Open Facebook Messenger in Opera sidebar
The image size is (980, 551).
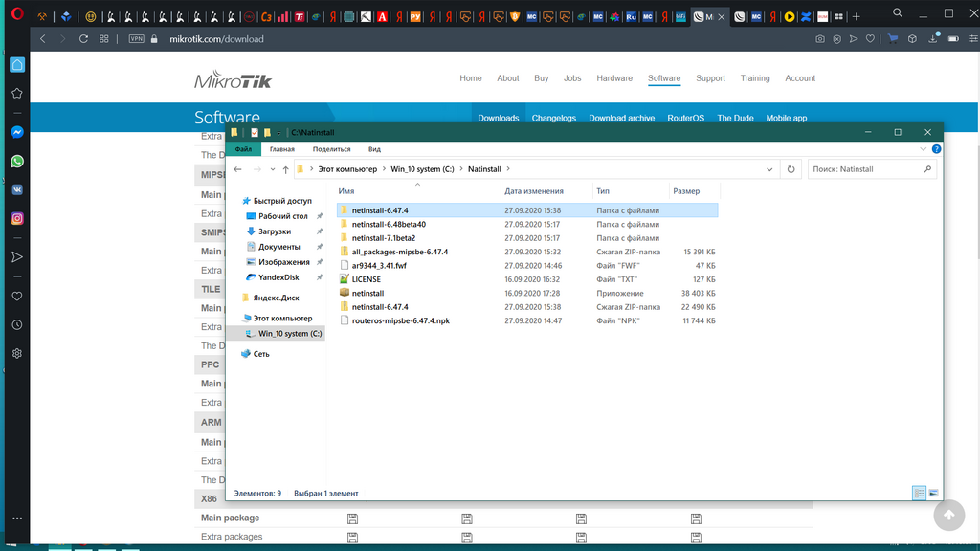point(17,132)
